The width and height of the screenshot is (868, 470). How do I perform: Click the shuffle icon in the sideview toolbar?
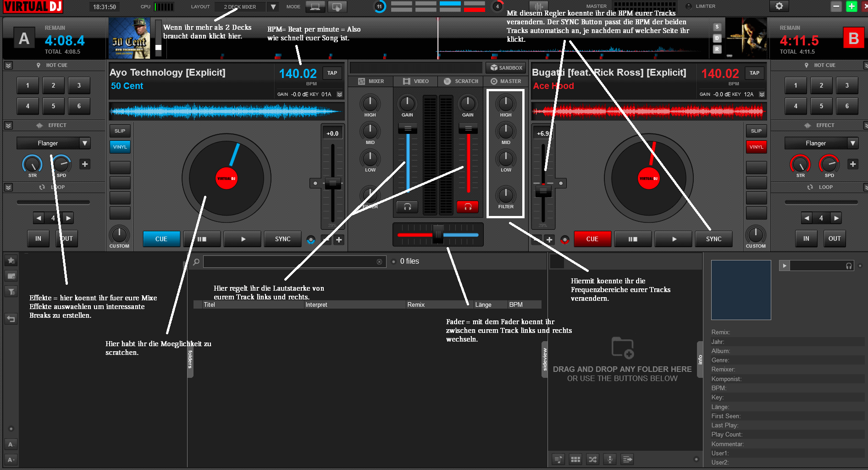[x=592, y=459]
